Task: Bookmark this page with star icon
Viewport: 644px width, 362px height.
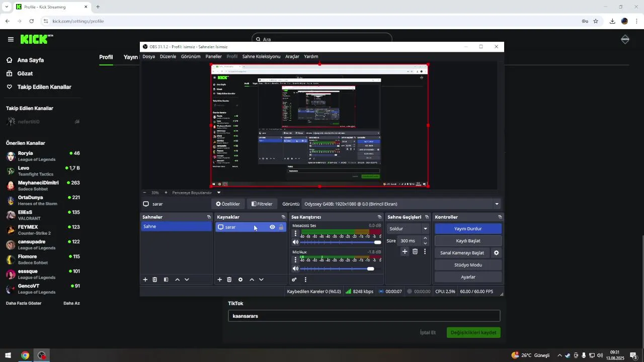Action: tap(596, 21)
